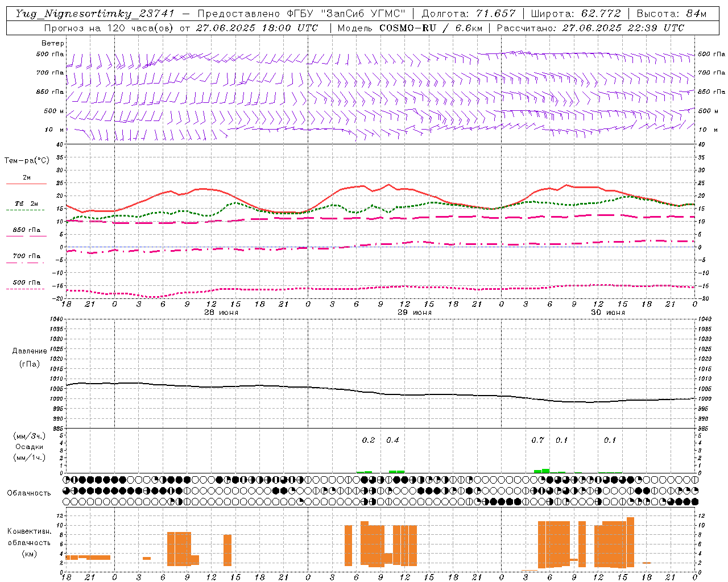Click the Модель COSMO-RU / 6.6км label
The image size is (728, 582).
[410, 28]
